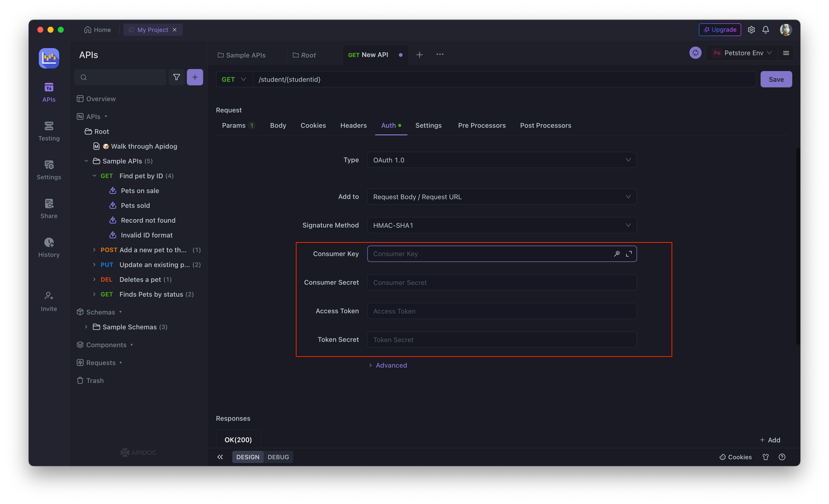Screen dimensions: 829x504
Task: Open the help question mark icon
Action: (782, 457)
